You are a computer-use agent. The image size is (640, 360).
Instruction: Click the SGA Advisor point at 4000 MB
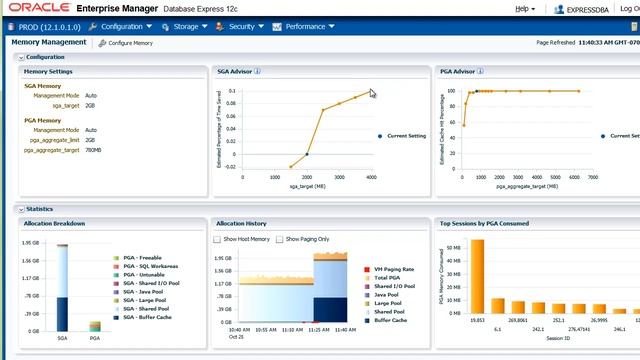pyautogui.click(x=371, y=91)
